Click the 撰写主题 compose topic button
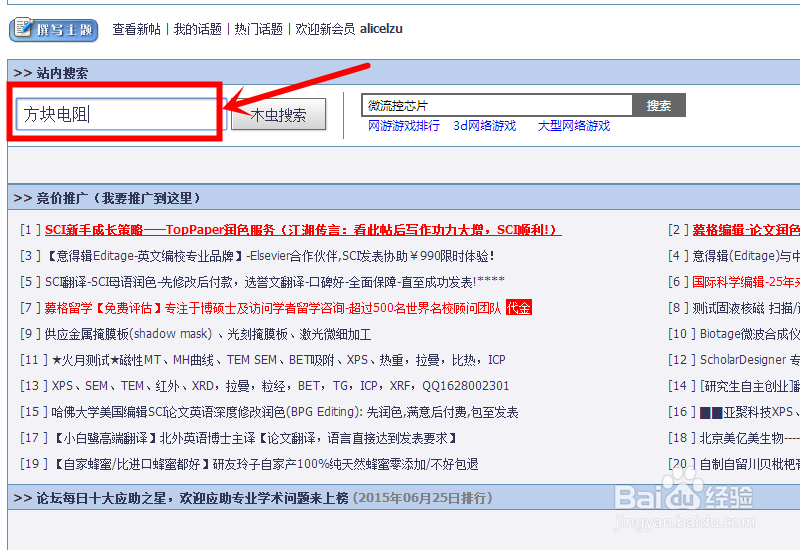800x550 pixels. click(54, 30)
